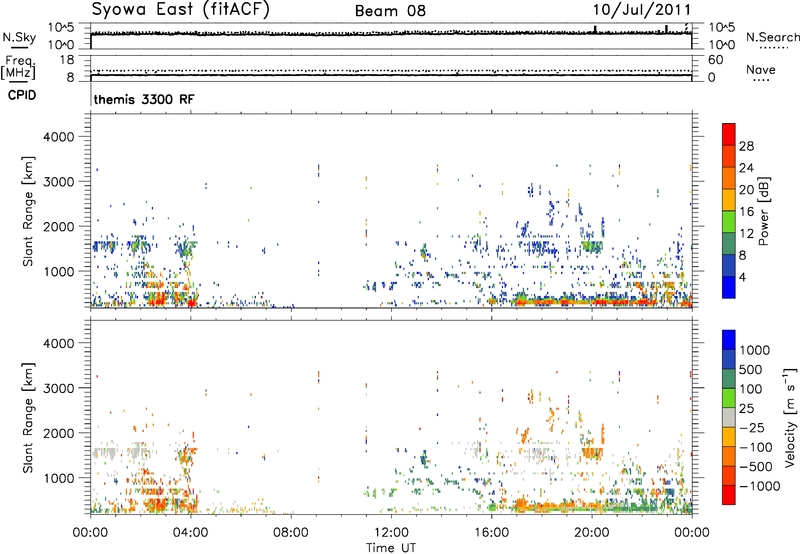Select the 'Time UT' axis title
This screenshot has height=554, width=800.
pos(391,547)
